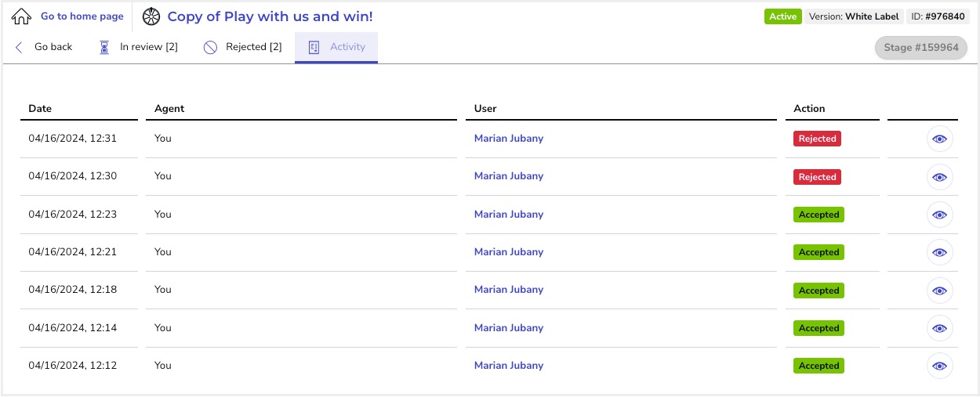Open eye view for the 12:23 entry
Image resolution: width=980 pixels, height=397 pixels.
939,215
